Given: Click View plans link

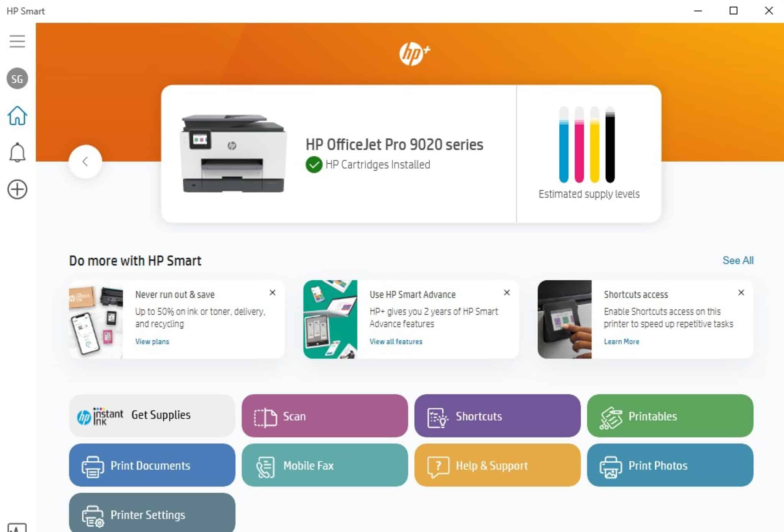Looking at the screenshot, I should click(152, 342).
